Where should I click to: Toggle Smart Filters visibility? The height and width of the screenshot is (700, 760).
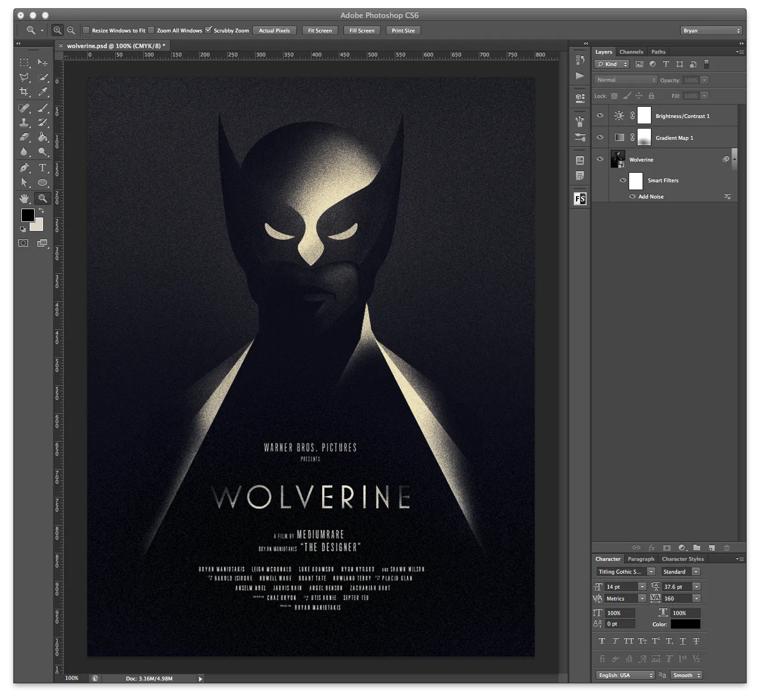[622, 181]
